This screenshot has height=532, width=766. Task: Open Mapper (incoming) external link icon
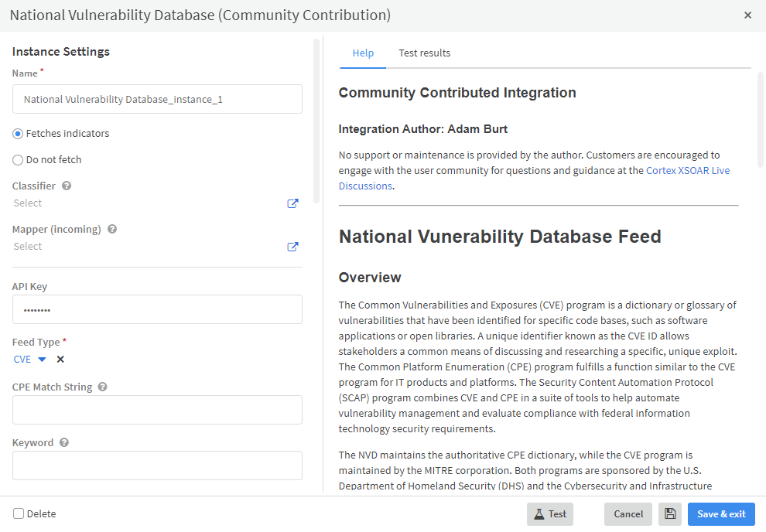(x=292, y=247)
